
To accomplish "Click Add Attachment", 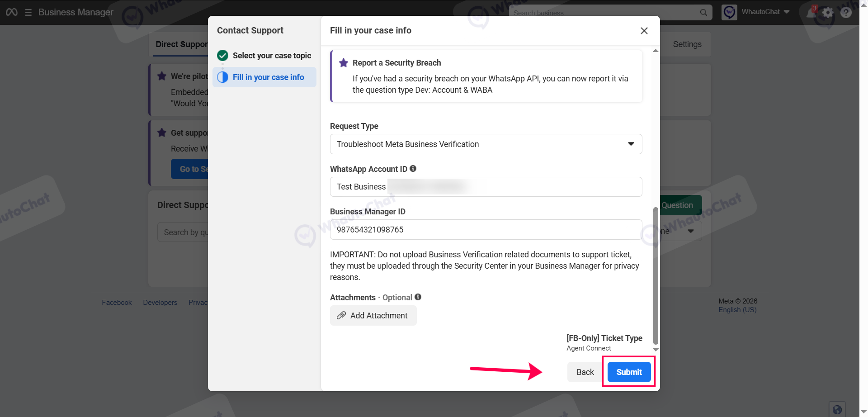I will [x=373, y=316].
